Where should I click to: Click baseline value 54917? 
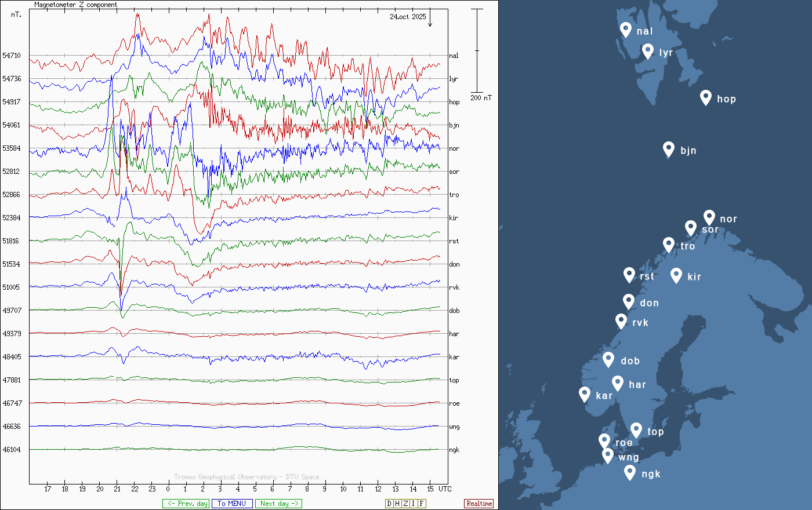(x=11, y=102)
